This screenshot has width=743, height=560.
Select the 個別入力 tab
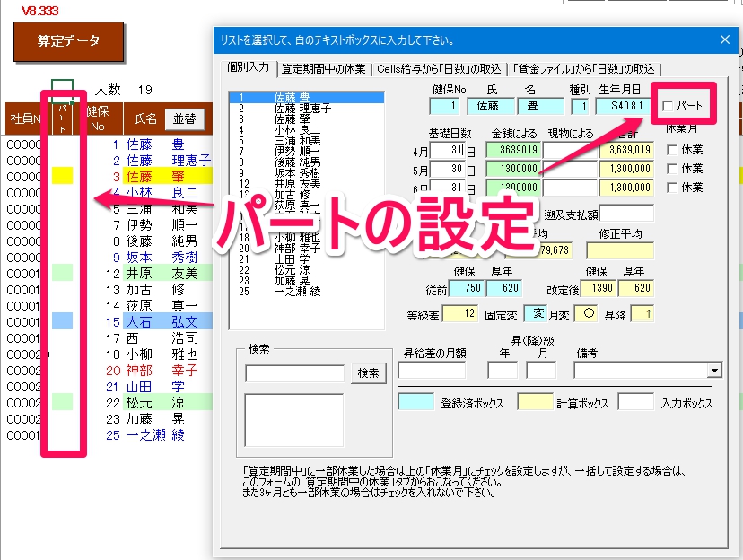[x=249, y=68]
